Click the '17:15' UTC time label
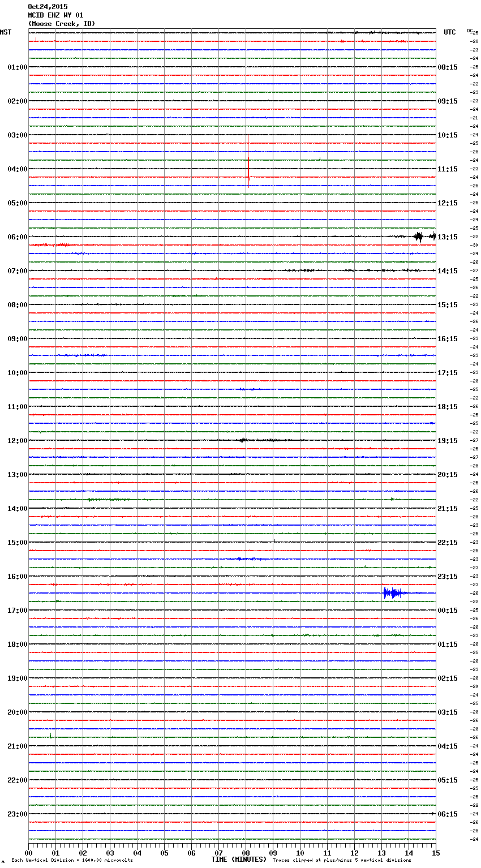The height and width of the screenshot is (868, 481). tap(448, 373)
